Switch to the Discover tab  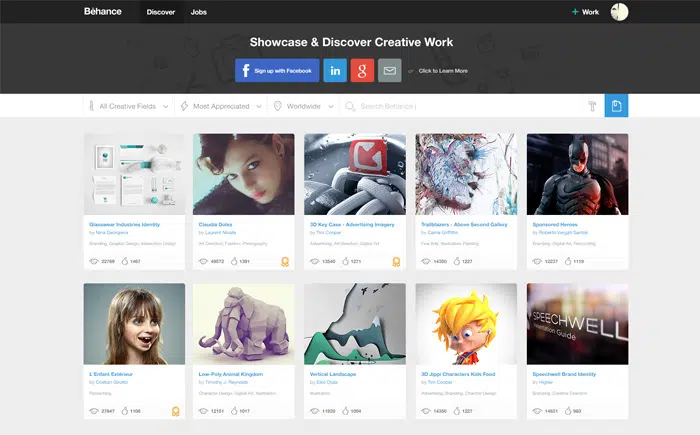160,12
